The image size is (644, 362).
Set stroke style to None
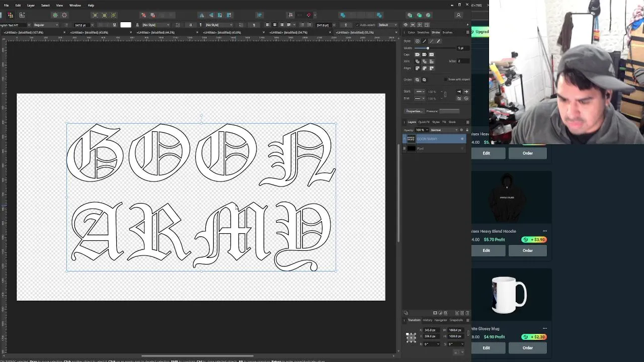(x=418, y=41)
